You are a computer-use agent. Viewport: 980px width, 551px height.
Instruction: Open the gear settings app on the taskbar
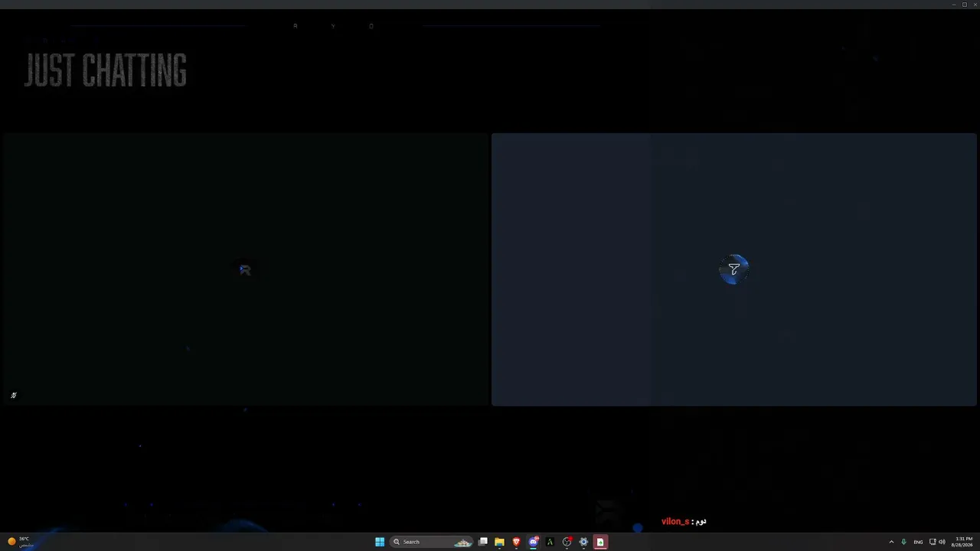(583, 542)
